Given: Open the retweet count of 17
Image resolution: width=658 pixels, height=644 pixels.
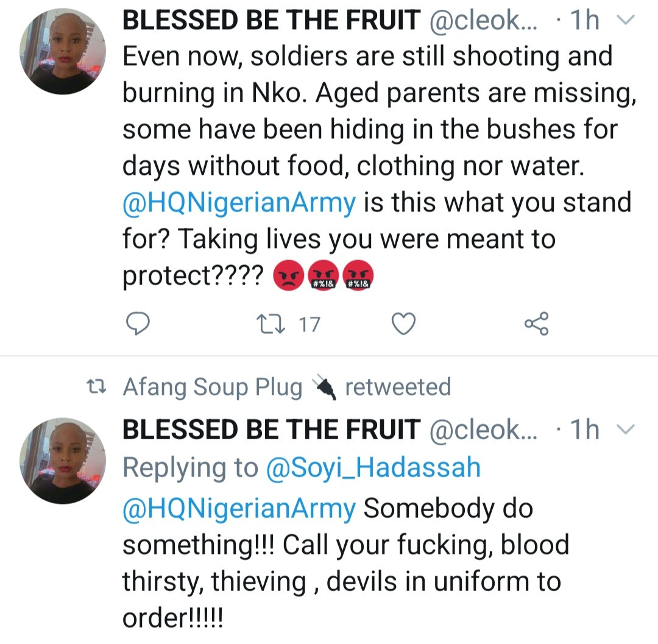Looking at the screenshot, I should pyautogui.click(x=309, y=325).
